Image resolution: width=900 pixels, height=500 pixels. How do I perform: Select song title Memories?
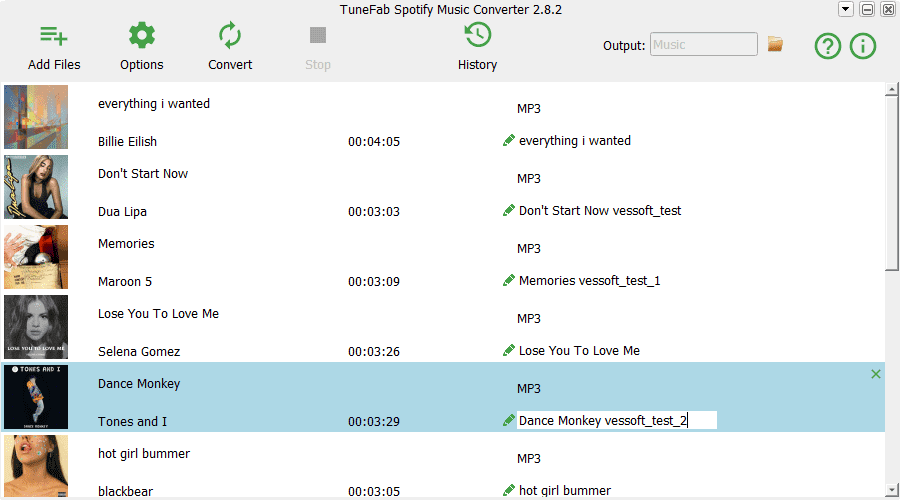126,244
